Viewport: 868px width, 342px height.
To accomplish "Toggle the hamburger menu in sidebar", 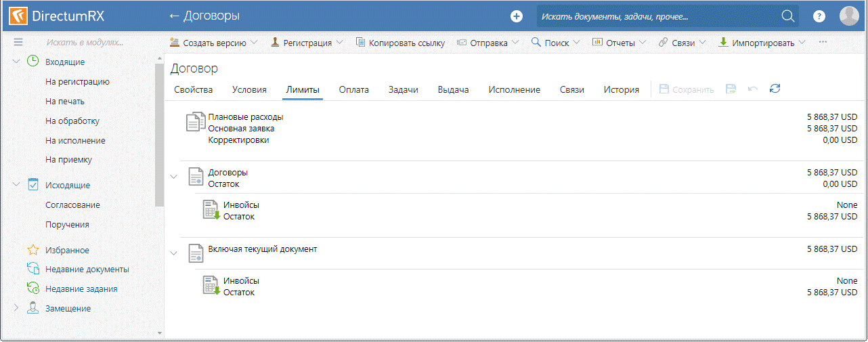I will pyautogui.click(x=18, y=42).
